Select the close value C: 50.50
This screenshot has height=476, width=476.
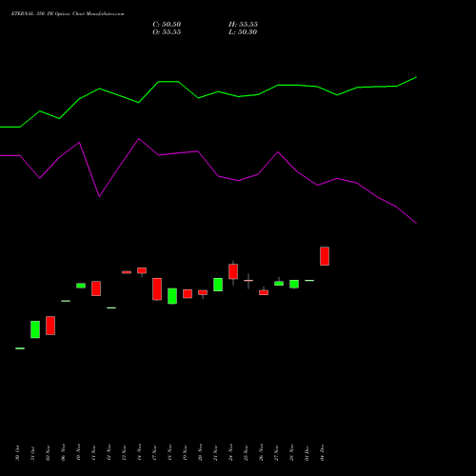pos(167,25)
